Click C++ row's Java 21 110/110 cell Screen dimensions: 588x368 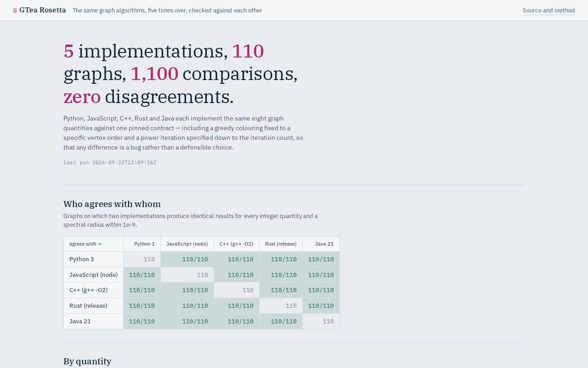pyautogui.click(x=321, y=290)
